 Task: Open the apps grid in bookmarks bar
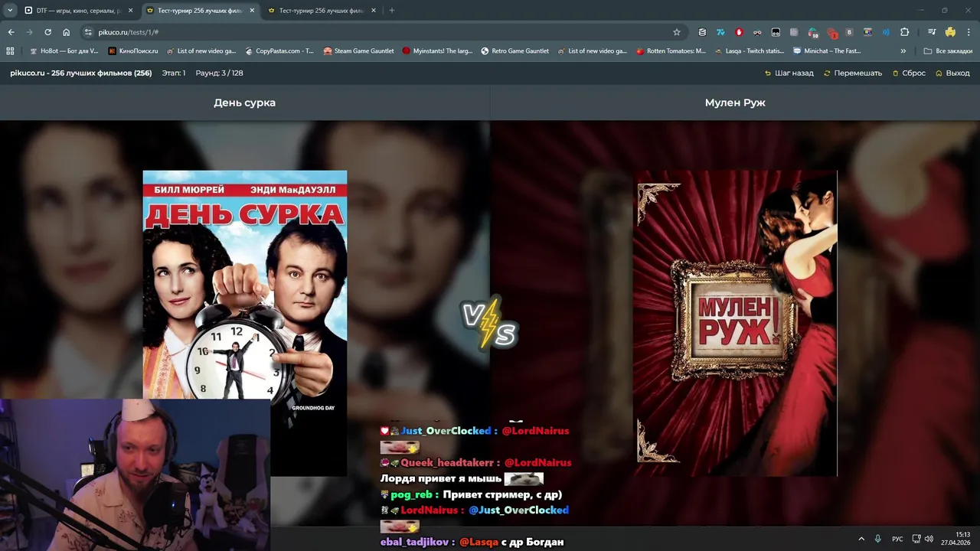tap(10, 51)
